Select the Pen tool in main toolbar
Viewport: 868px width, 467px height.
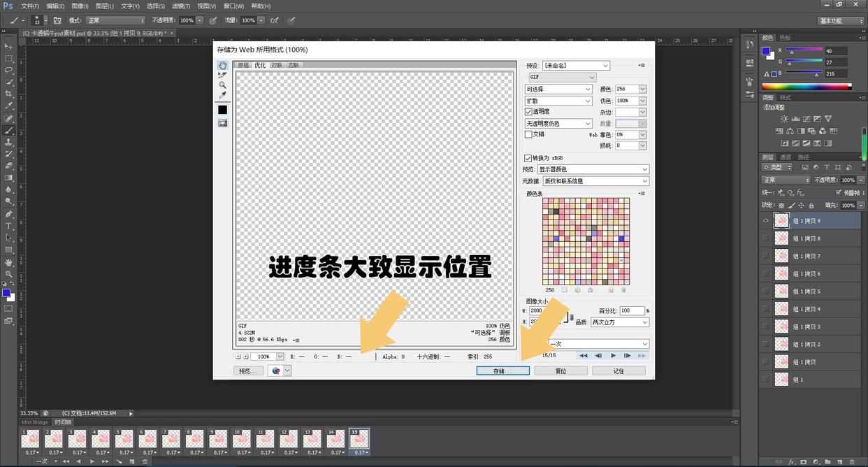coord(9,214)
